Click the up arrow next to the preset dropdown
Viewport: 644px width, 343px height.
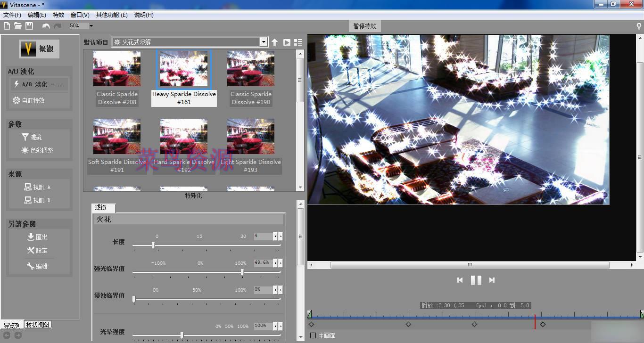pos(275,42)
